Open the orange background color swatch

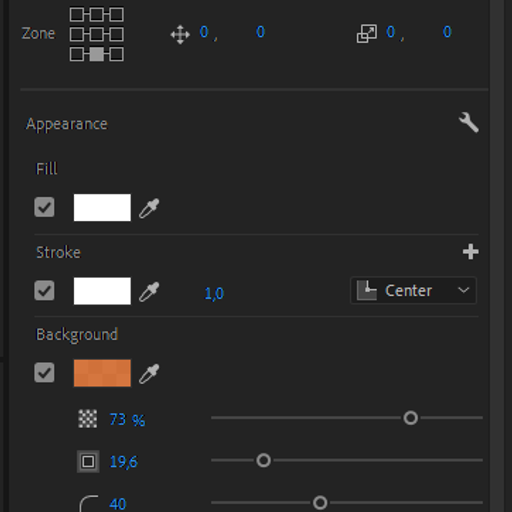point(102,373)
